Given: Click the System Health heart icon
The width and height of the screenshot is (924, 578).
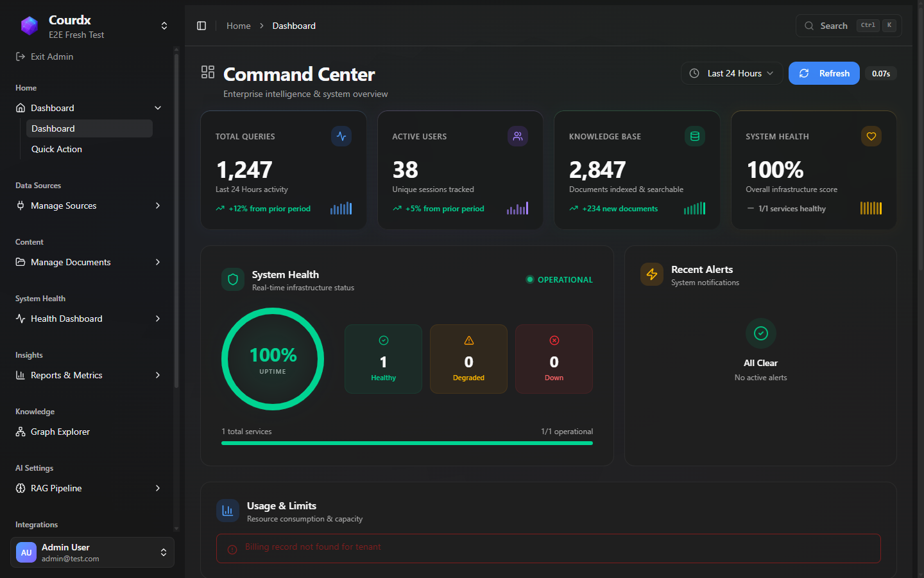Looking at the screenshot, I should pos(871,136).
